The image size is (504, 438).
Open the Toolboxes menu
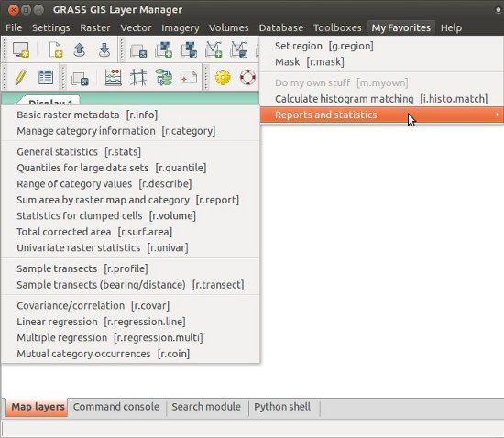coord(337,28)
